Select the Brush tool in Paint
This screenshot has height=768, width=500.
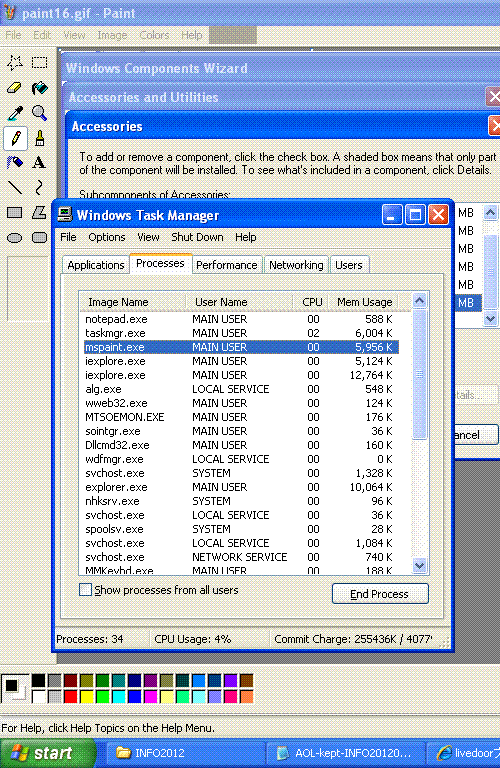coord(39,138)
